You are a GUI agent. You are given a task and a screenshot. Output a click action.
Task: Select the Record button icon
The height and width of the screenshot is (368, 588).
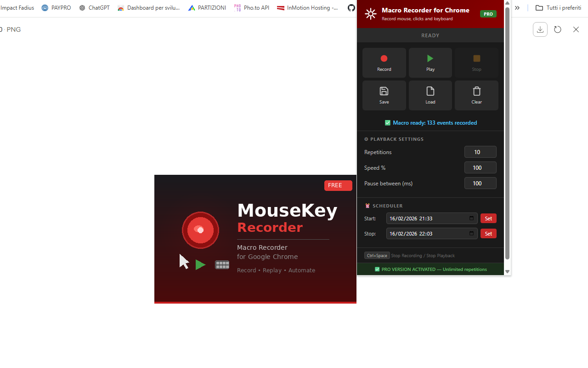pos(384,58)
